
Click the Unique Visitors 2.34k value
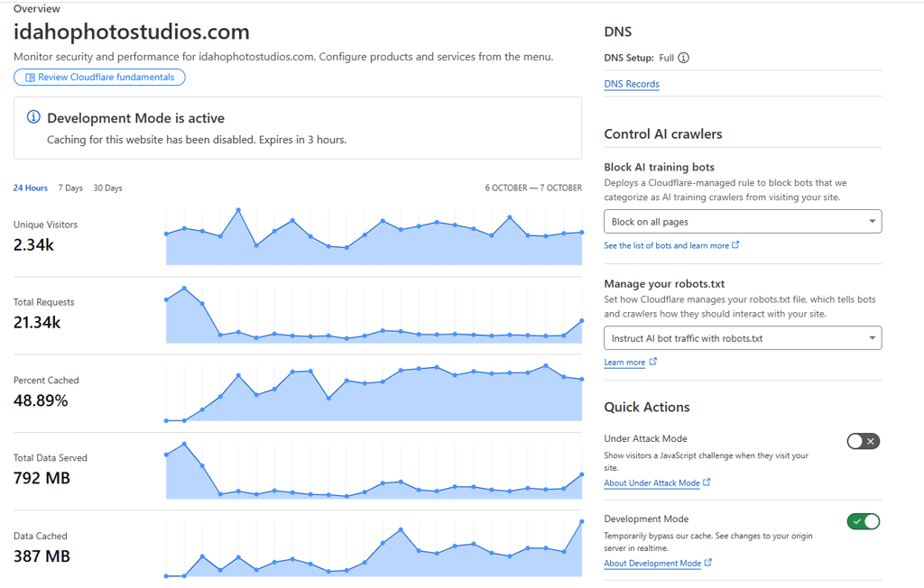tap(33, 244)
